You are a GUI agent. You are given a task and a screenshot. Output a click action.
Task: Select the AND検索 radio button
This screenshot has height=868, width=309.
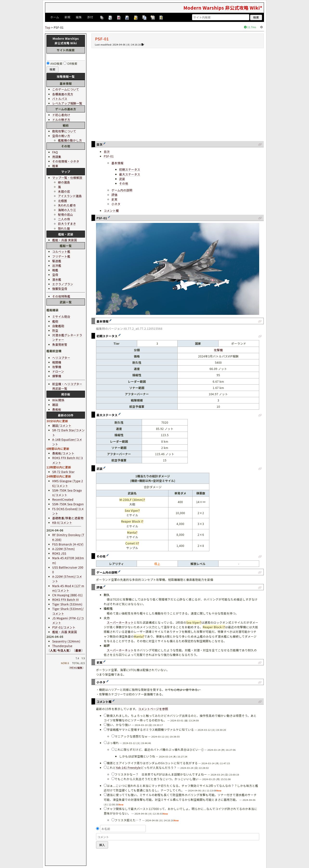point(48,63)
